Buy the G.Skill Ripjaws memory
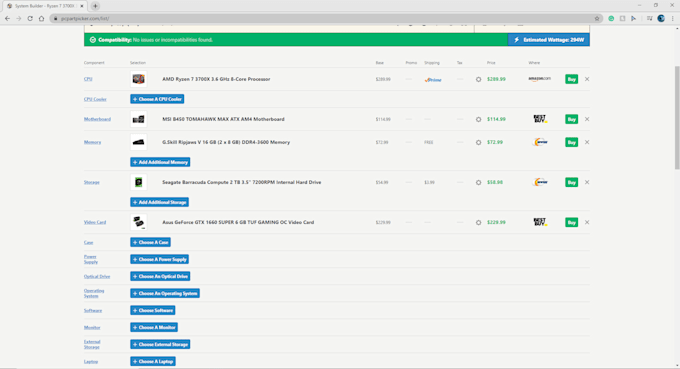The image size is (680, 369). pyautogui.click(x=572, y=142)
